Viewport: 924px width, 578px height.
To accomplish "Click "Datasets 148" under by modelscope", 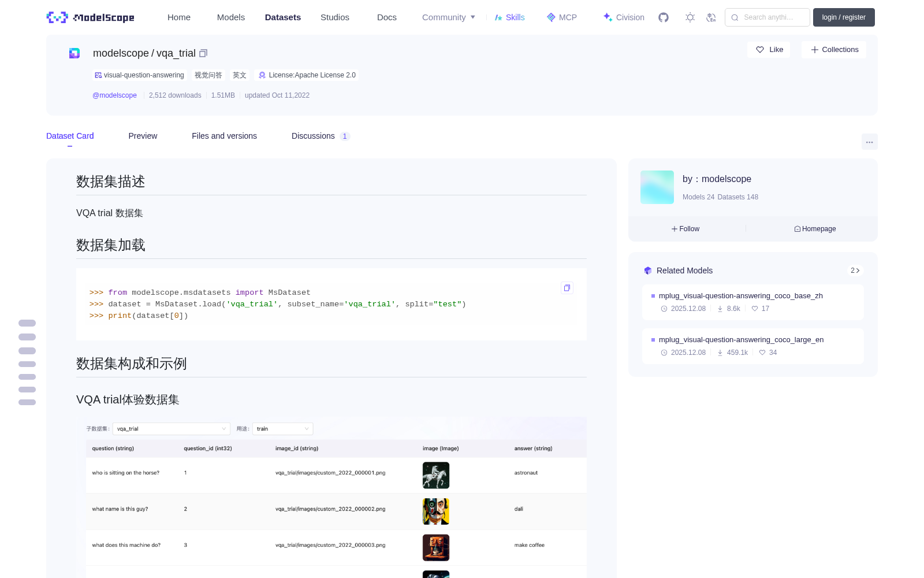I will [738, 197].
